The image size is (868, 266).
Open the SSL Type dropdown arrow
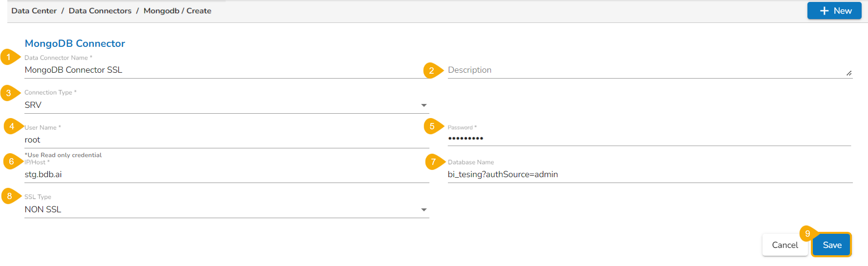coord(423,210)
